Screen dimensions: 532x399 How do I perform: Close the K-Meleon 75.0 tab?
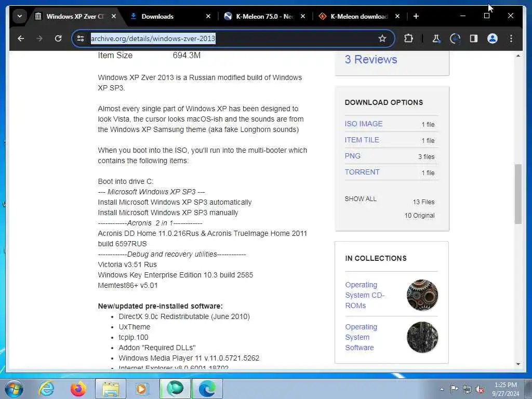click(303, 16)
